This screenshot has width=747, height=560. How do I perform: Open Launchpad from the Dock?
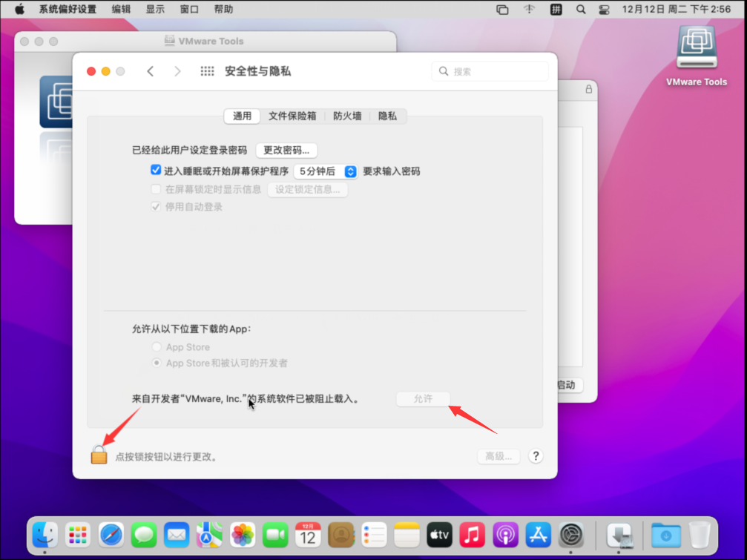(x=78, y=535)
